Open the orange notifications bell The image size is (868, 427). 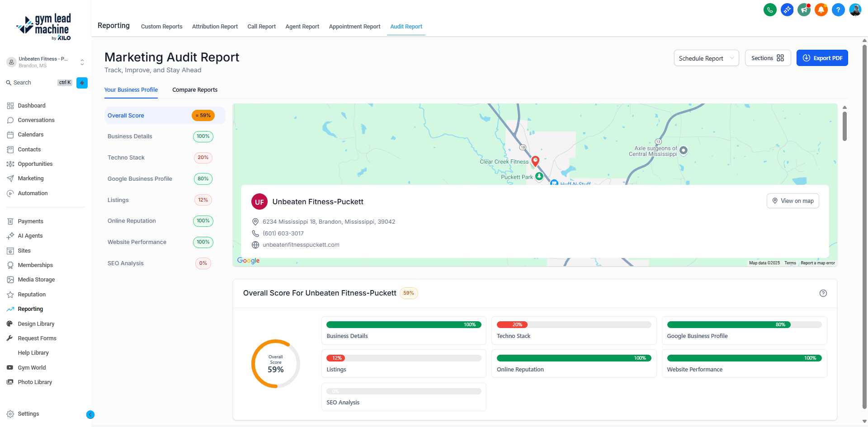point(821,9)
